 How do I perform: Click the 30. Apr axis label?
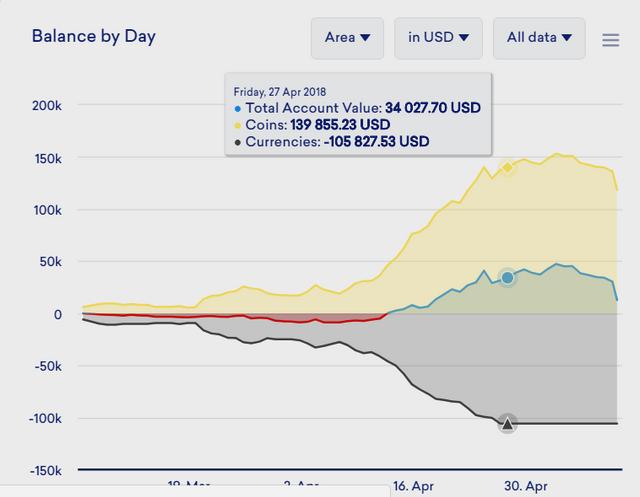[x=525, y=486]
